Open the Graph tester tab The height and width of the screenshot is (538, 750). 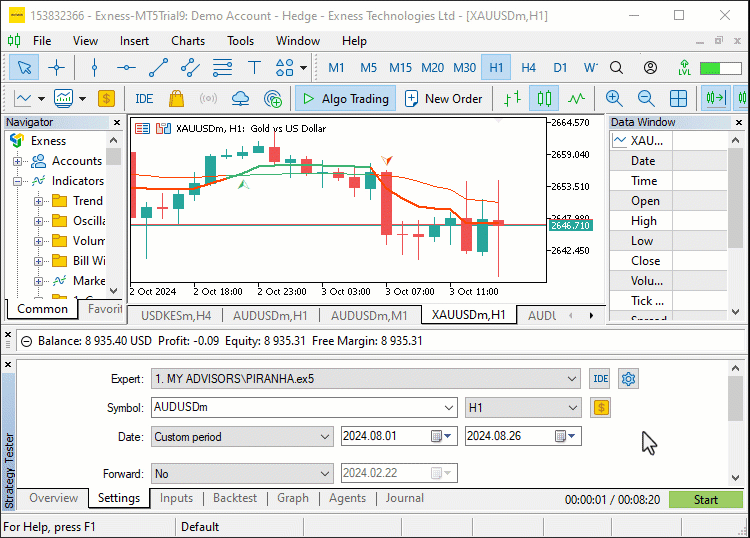[293, 498]
